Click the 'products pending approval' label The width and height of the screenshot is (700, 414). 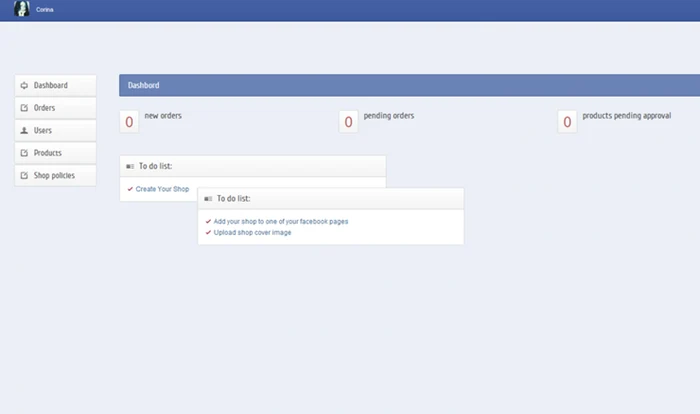pyautogui.click(x=626, y=116)
